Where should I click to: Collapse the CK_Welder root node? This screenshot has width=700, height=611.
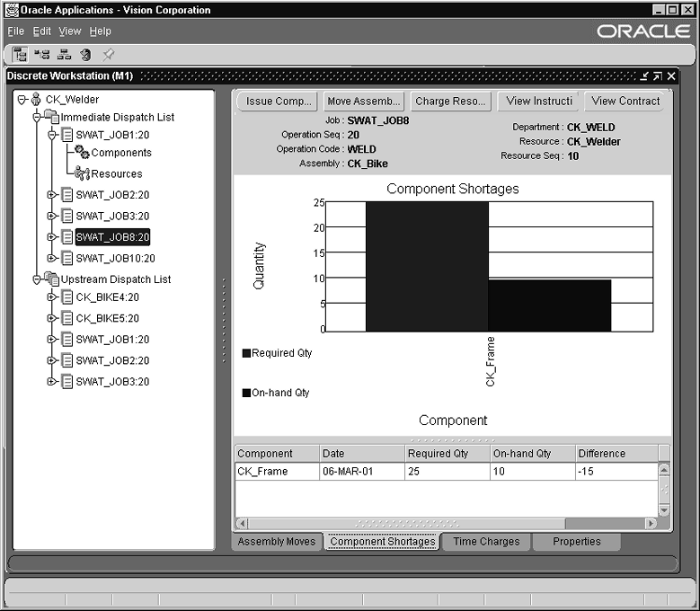click(x=22, y=99)
